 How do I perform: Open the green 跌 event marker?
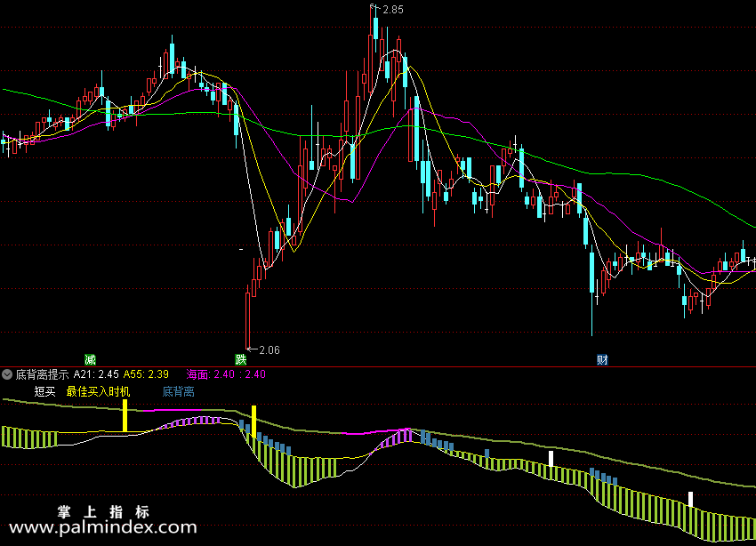click(241, 359)
